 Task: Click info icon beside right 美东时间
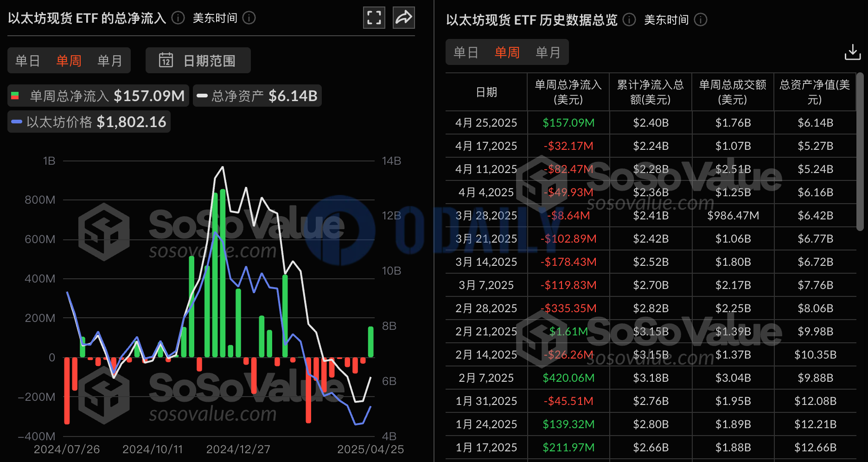point(701,19)
